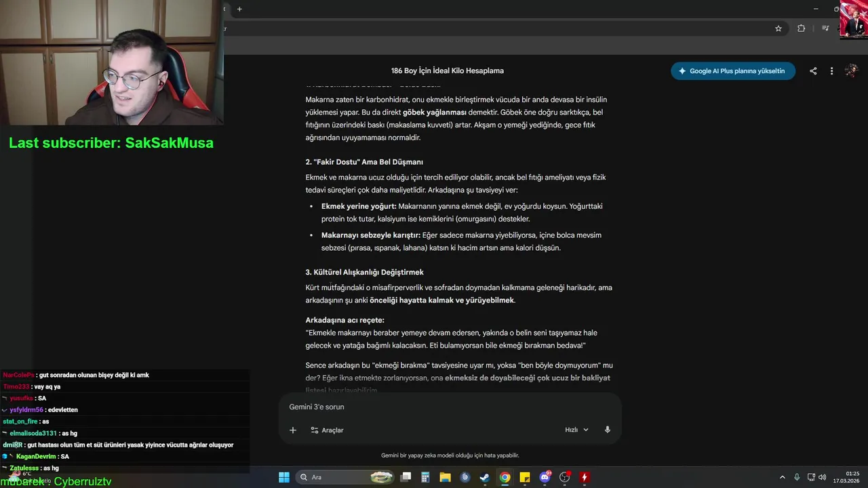Open the Chrome extensions puzzle icon
This screenshot has width=868, height=488.
(802, 28)
